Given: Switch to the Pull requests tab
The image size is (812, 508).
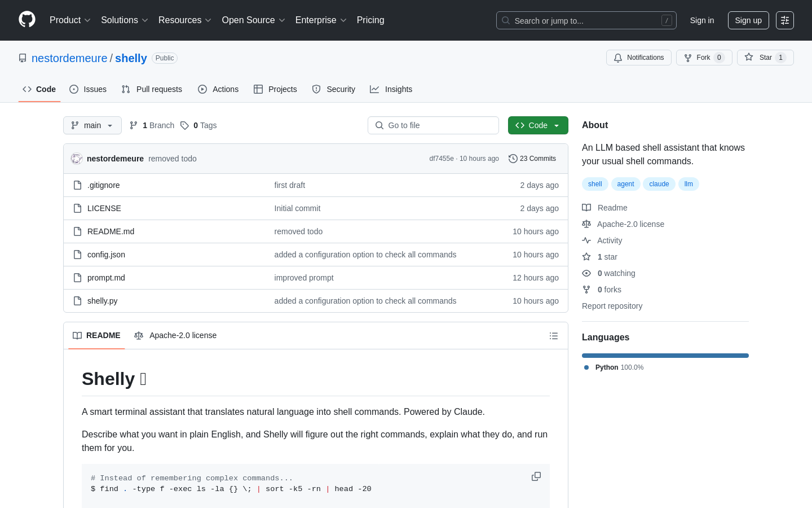Looking at the screenshot, I should click(152, 89).
